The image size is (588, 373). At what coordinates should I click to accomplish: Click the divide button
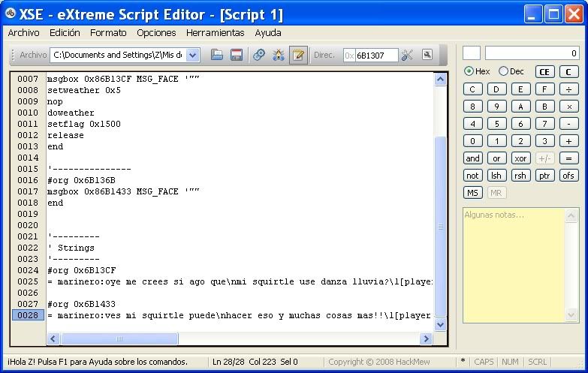point(568,89)
